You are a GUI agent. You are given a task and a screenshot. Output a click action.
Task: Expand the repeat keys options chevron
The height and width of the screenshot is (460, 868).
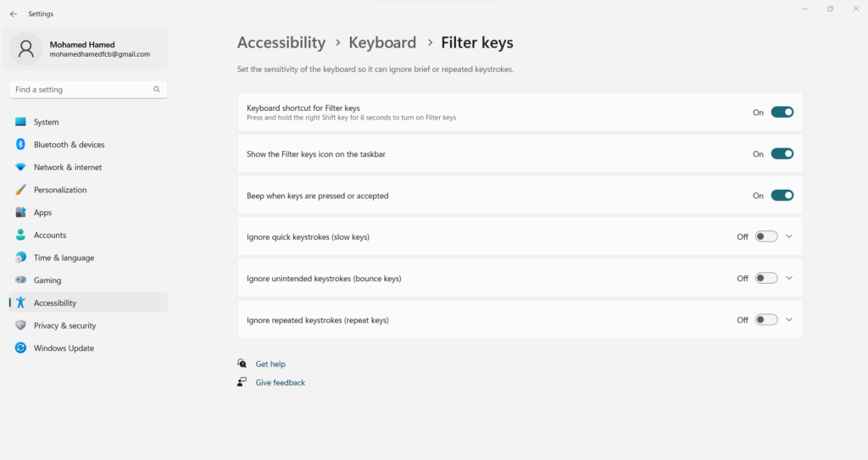pos(789,319)
